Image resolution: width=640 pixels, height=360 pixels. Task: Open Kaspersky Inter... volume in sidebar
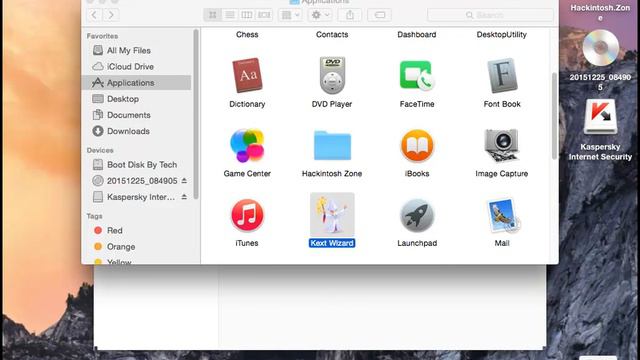point(135,197)
